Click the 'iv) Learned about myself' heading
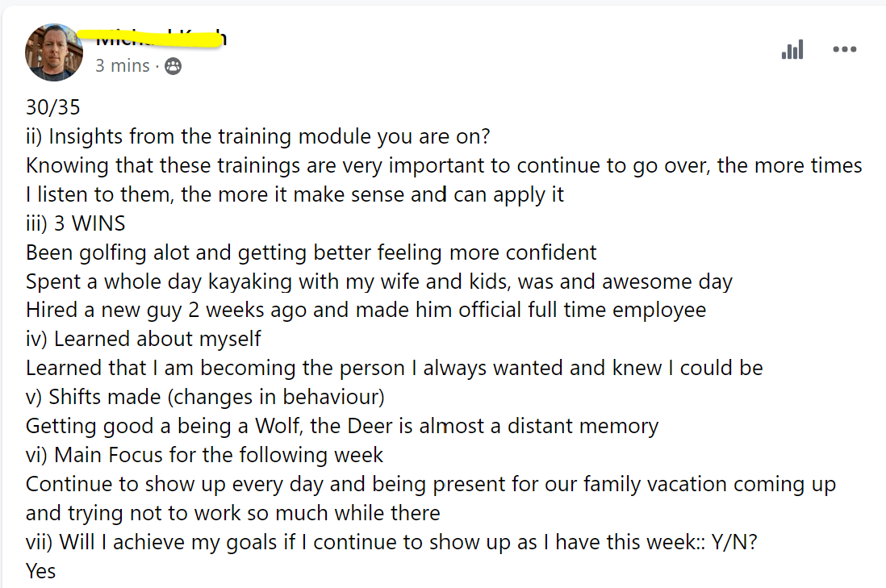Screen dimensions: 886x588 [x=144, y=339]
